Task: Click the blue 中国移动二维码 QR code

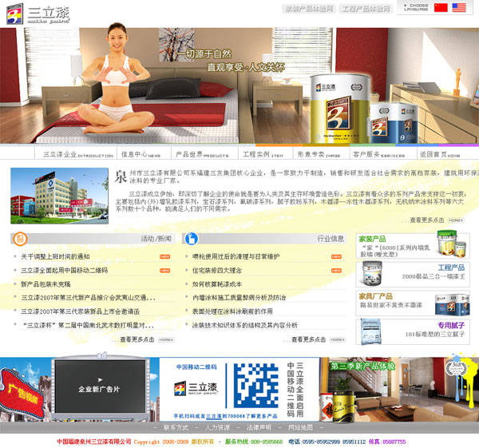Action: point(256,386)
